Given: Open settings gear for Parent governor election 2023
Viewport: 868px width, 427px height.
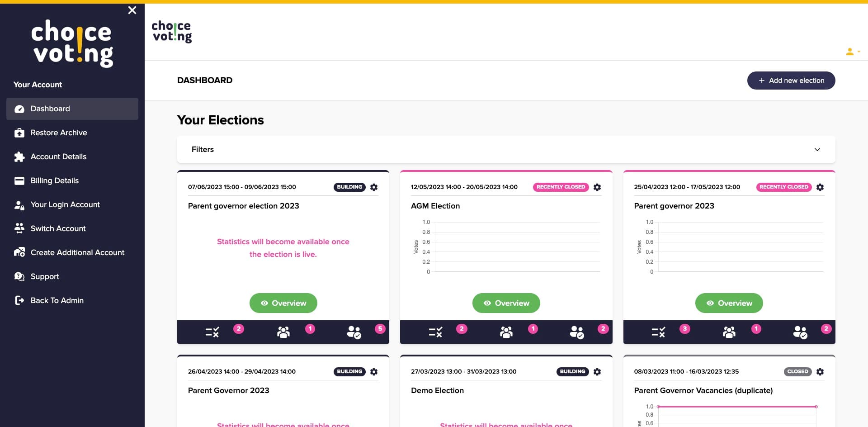Looking at the screenshot, I should [374, 187].
